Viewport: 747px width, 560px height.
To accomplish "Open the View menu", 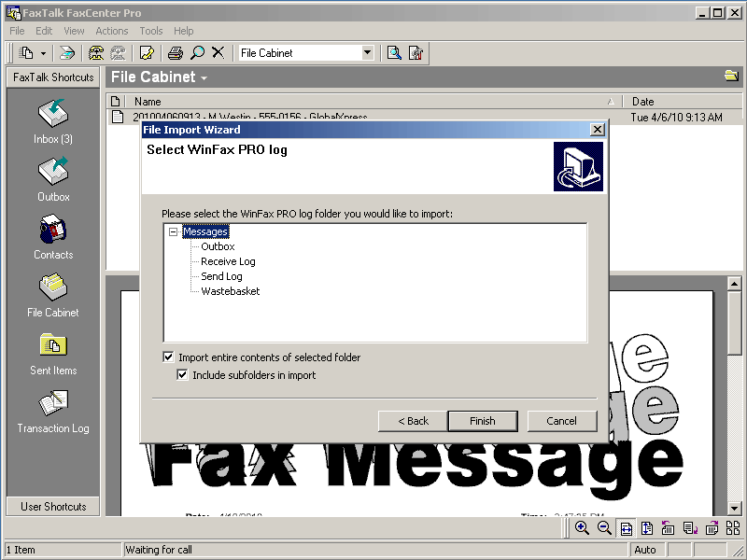I will point(74,31).
